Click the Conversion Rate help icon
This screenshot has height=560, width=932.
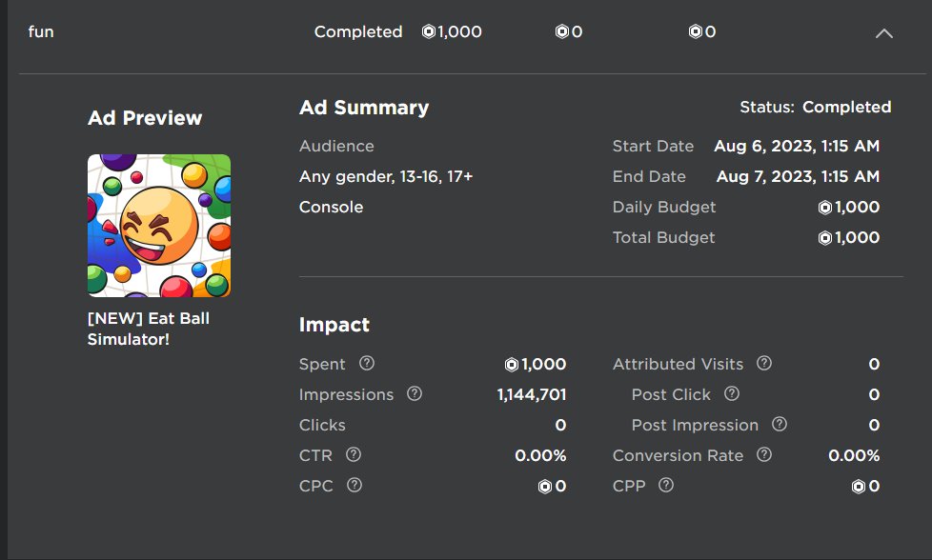(763, 455)
